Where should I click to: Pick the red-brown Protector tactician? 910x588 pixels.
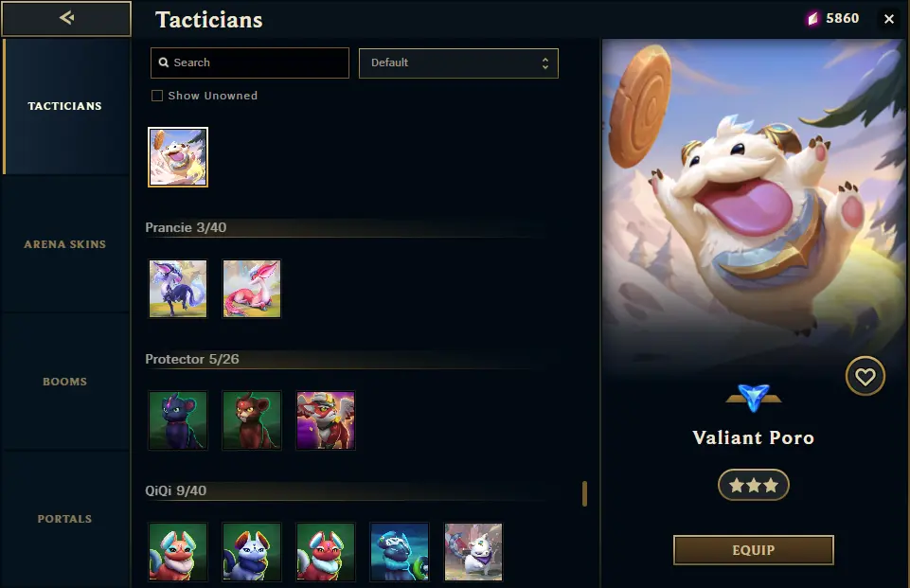(x=252, y=420)
